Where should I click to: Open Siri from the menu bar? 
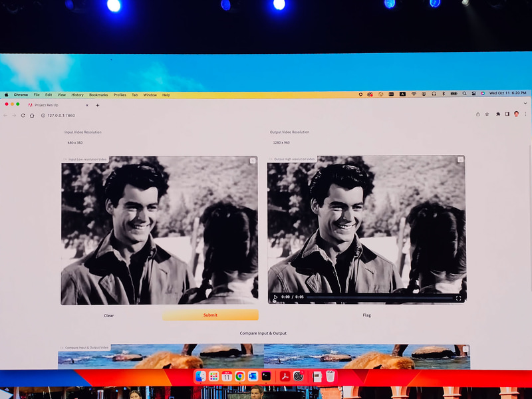pyautogui.click(x=483, y=94)
